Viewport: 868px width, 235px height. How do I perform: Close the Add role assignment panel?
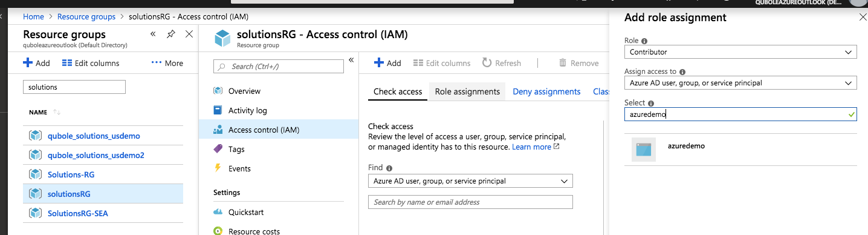[x=863, y=18]
